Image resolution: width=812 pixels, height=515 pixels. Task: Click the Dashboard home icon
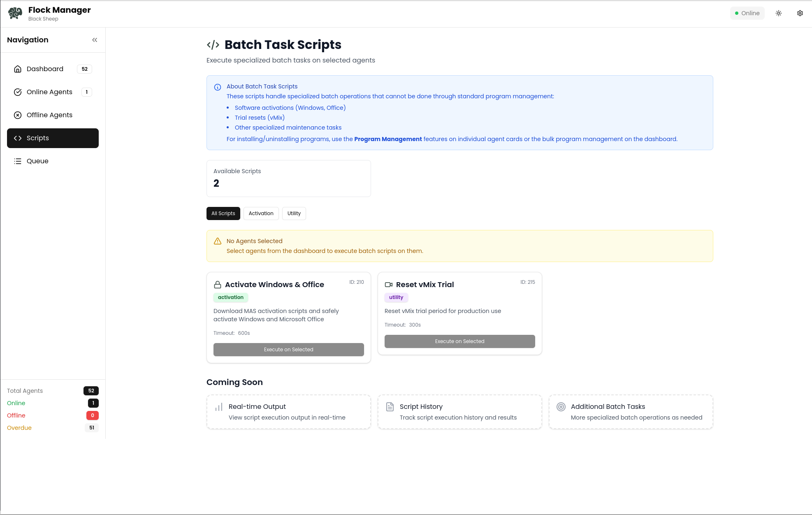[x=18, y=69]
